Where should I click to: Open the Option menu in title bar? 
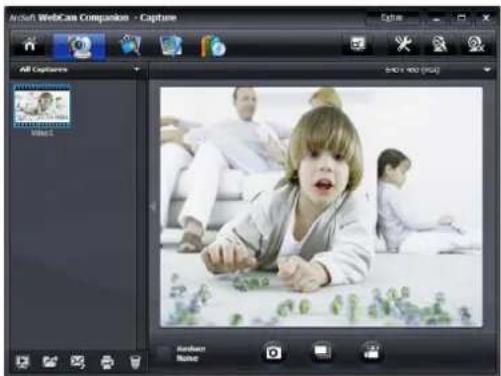(x=392, y=18)
